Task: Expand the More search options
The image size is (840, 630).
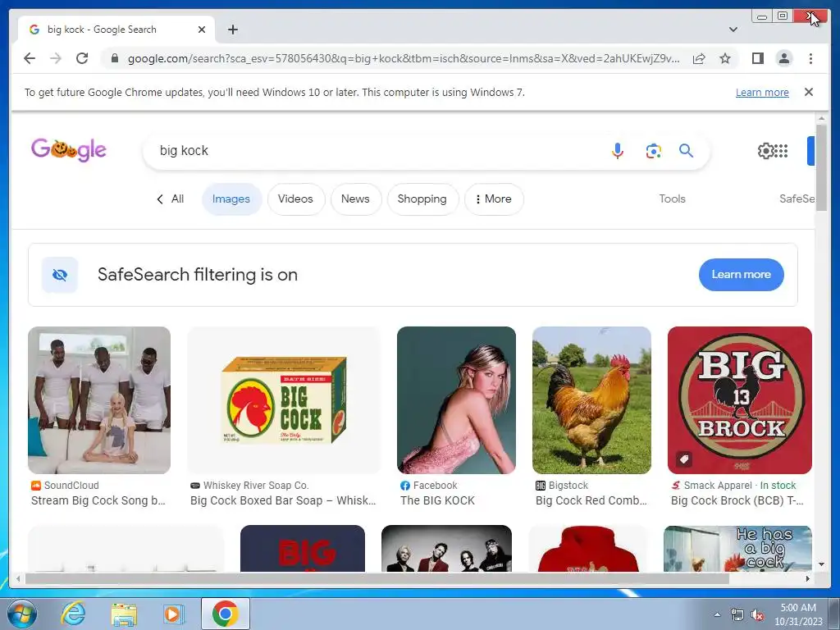Action: pos(493,199)
